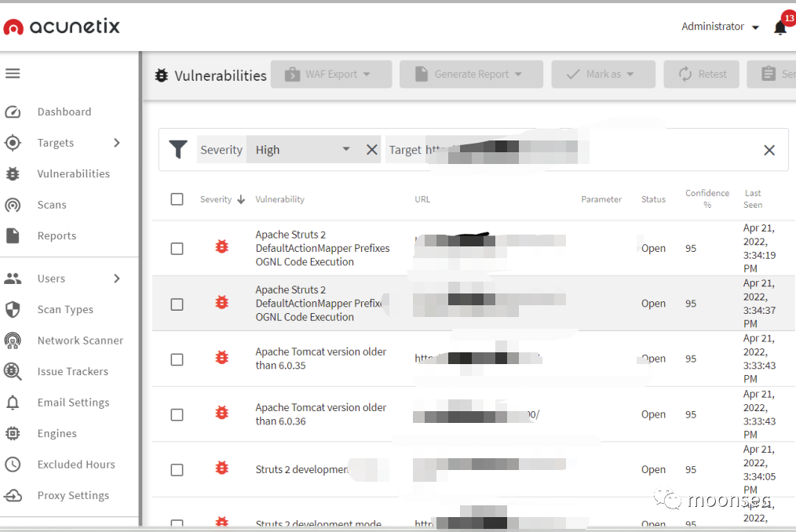This screenshot has height=532, width=796.
Task: Toggle the hamburger sidebar menu
Action: pyautogui.click(x=13, y=74)
